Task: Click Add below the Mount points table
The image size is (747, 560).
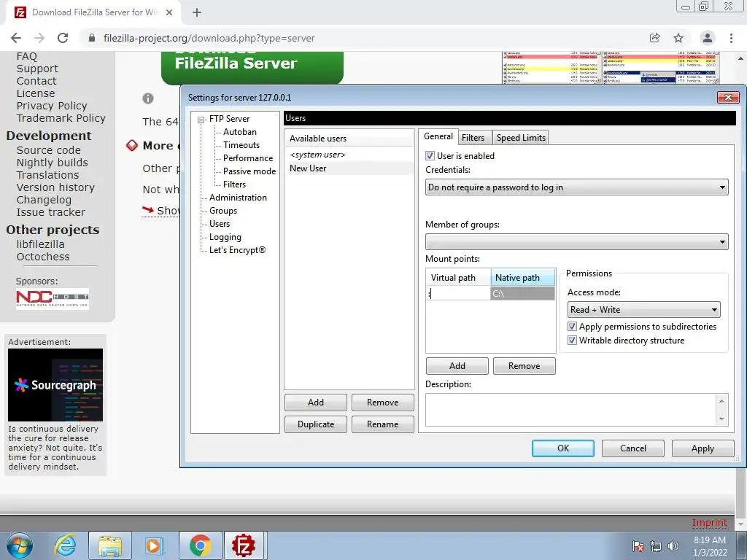Action: [x=457, y=366]
